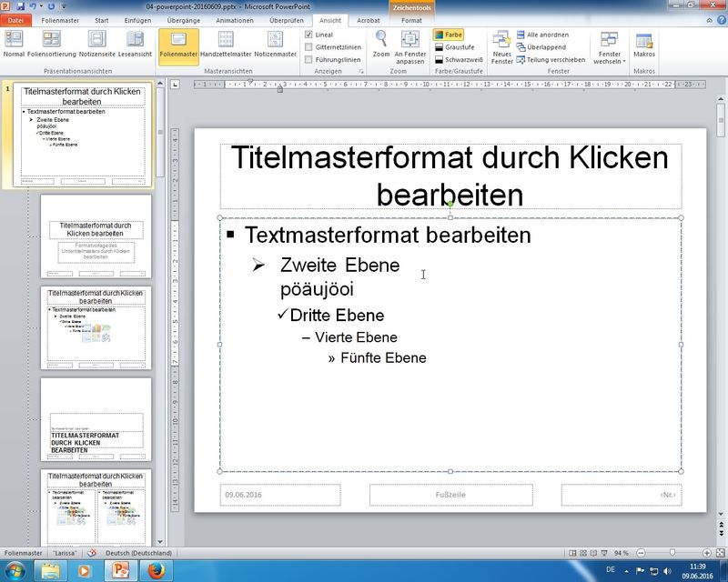
Task: Click the Fußzeile footer placeholder
Action: click(450, 495)
